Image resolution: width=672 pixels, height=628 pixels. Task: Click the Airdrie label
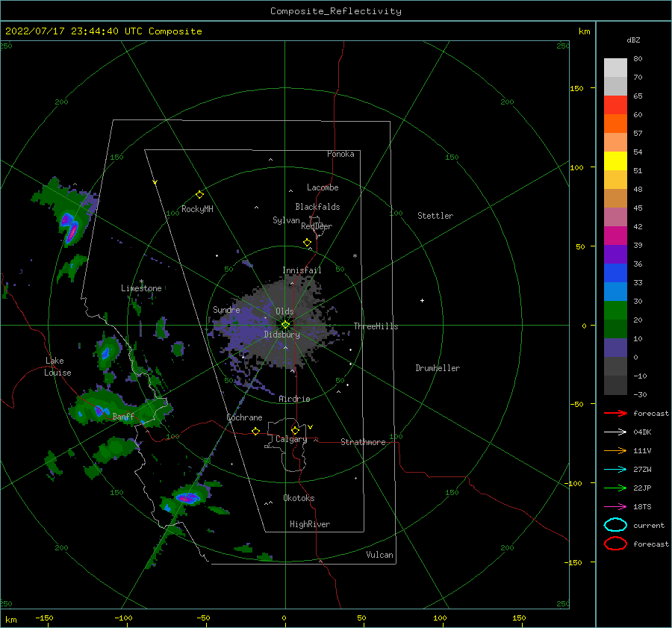(294, 399)
